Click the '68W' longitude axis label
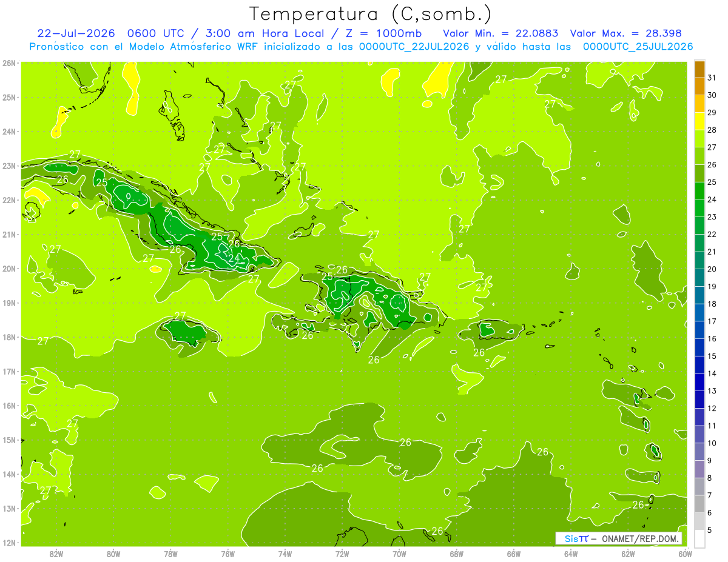The height and width of the screenshot is (562, 728). point(457,554)
